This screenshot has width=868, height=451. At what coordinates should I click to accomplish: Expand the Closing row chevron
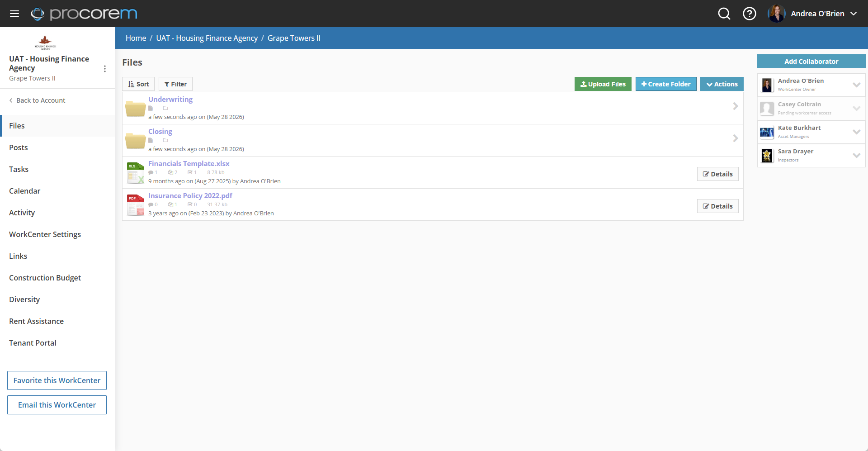[735, 138]
